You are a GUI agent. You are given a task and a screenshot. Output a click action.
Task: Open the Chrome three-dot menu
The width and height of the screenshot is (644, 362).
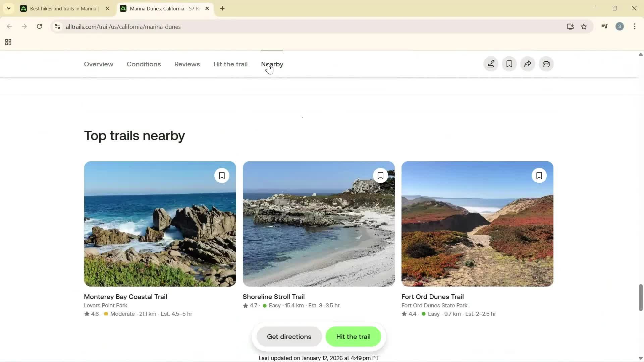click(635, 26)
